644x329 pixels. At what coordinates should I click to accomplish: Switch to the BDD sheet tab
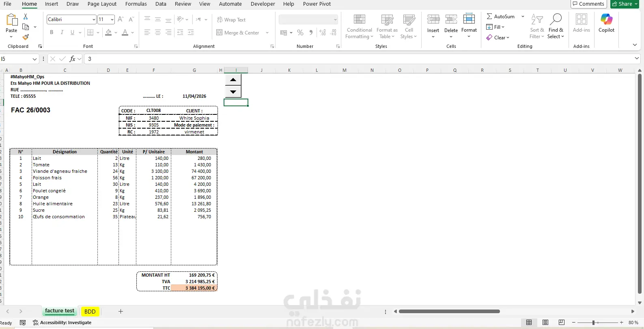90,312
